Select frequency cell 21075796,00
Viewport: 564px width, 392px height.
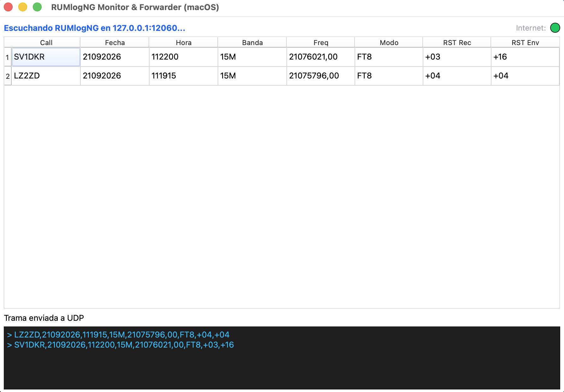(321, 76)
